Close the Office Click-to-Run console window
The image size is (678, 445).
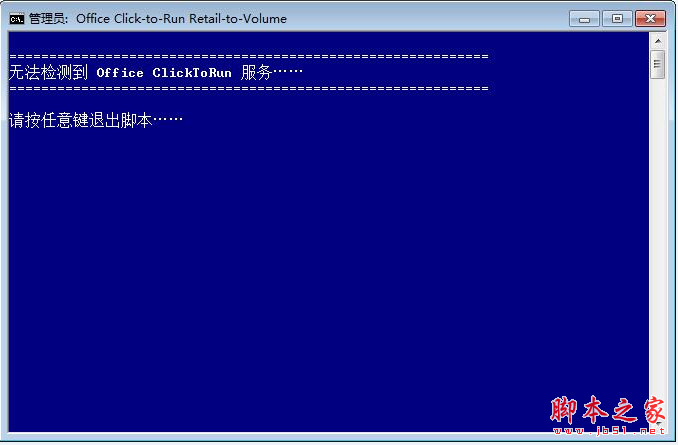[x=650, y=19]
